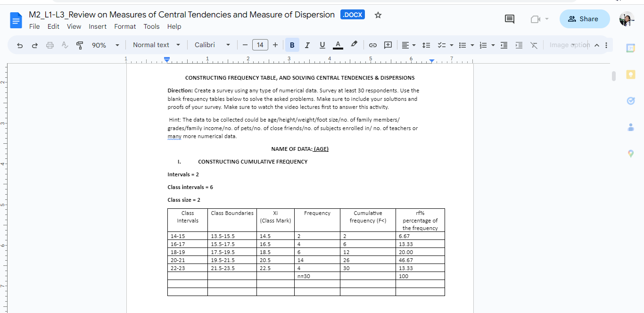
Task: Click the NAME OF DATA: (AGE) heading
Action: [300, 149]
